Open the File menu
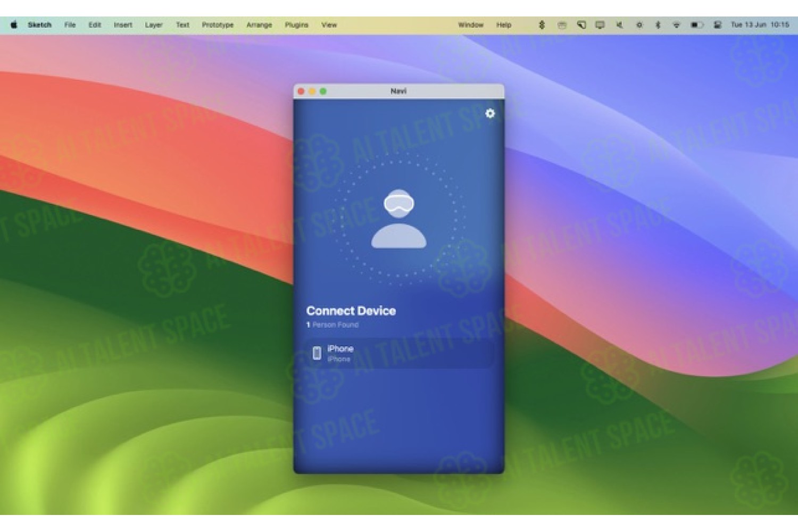Screen dimensions: 798x532 (x=70, y=24)
